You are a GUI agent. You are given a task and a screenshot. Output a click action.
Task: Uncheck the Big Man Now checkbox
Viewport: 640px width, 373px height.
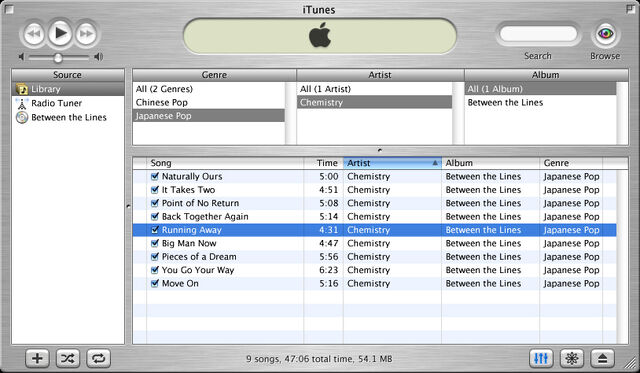click(x=155, y=243)
